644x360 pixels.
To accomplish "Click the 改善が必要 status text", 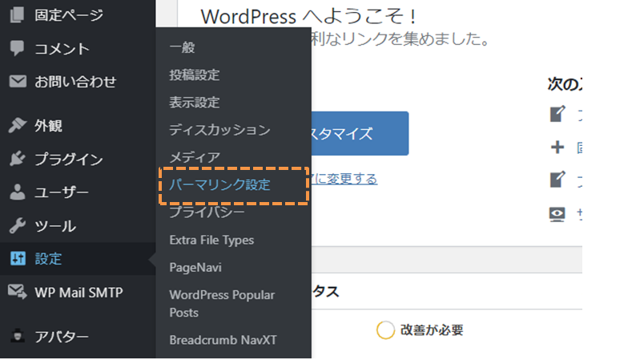I will (432, 330).
